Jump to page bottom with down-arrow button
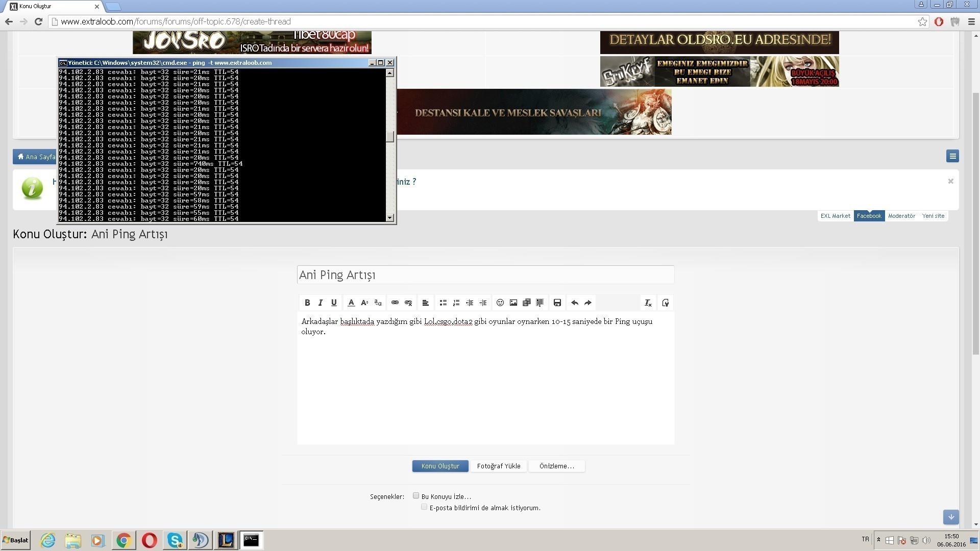This screenshot has width=980, height=551. pyautogui.click(x=951, y=517)
